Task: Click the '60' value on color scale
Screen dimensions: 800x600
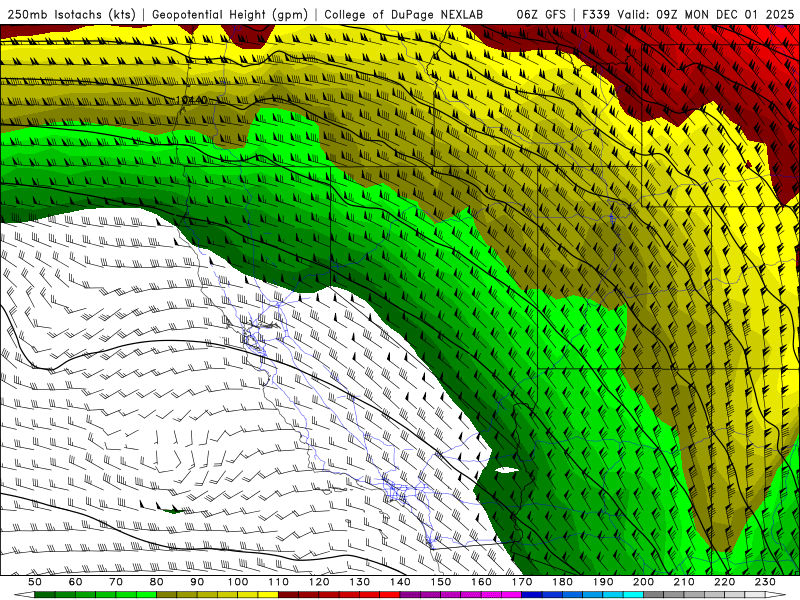Action: 76,582
